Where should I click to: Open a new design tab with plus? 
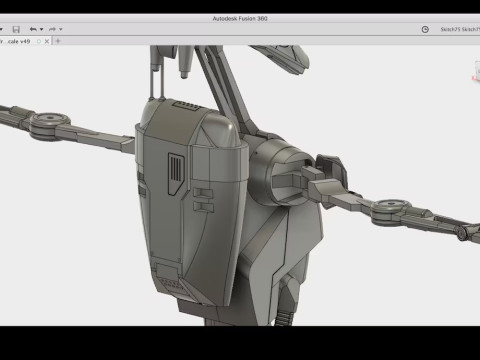(58, 41)
